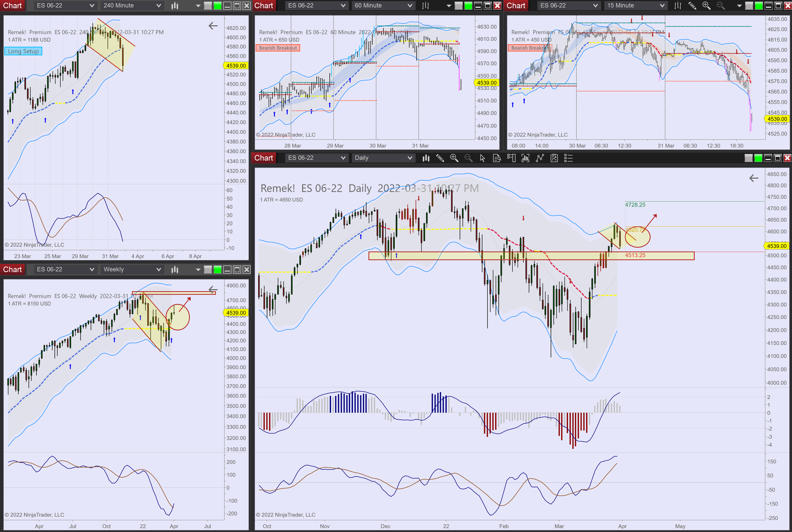Open Strategies icon on Daily chart toolbar
The width and height of the screenshot is (792, 532).
[554, 158]
